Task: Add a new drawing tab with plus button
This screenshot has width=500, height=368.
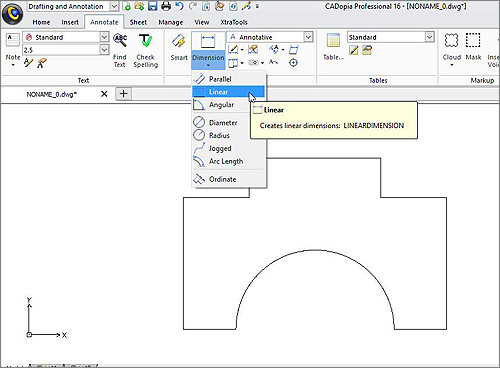Action: (x=123, y=94)
